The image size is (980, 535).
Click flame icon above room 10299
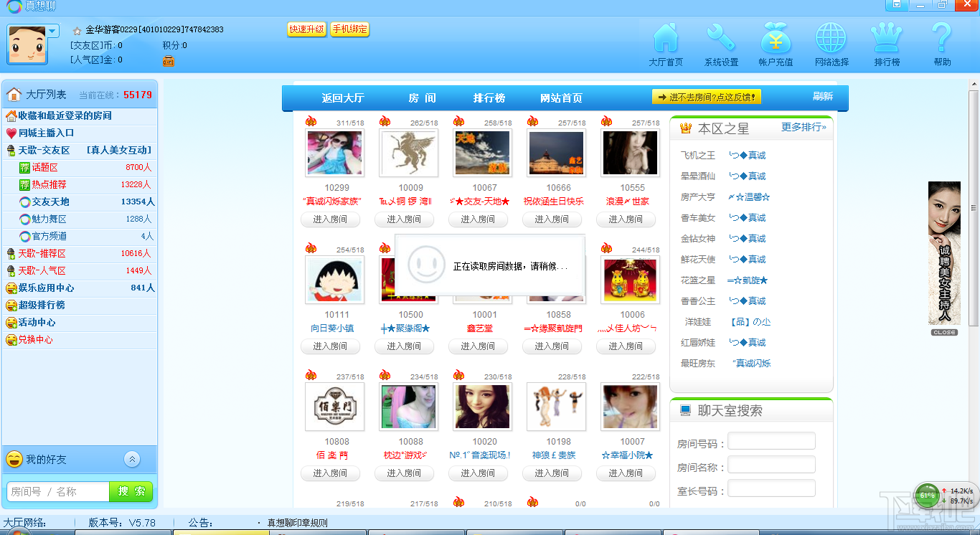tap(311, 121)
